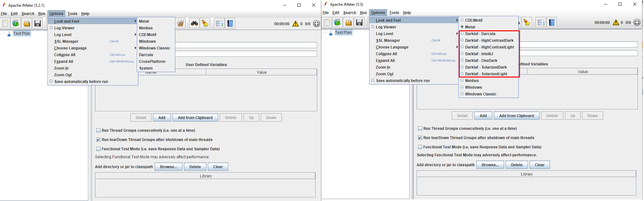Toggle the Log Viewer checkbox in JMeter 5.3 menu

click(373, 27)
